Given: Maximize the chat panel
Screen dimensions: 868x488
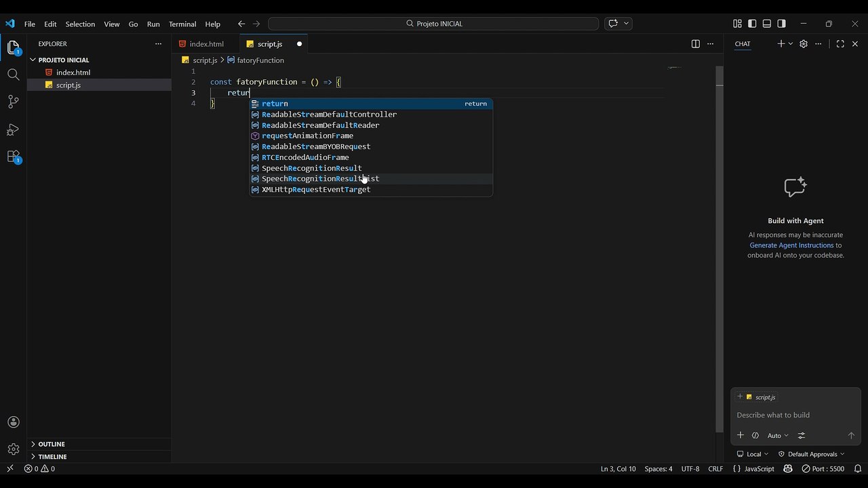Looking at the screenshot, I should point(840,44).
